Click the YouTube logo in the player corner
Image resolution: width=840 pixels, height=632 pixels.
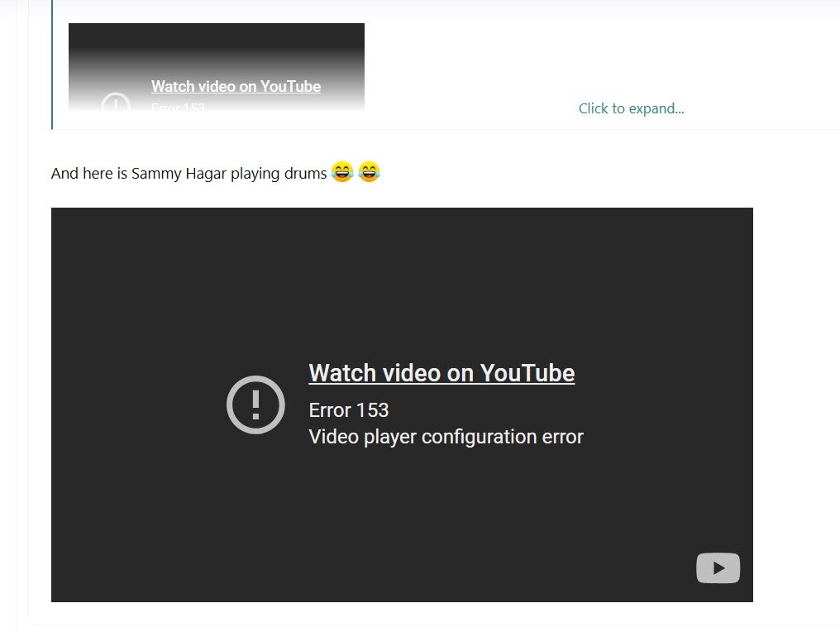pyautogui.click(x=718, y=567)
